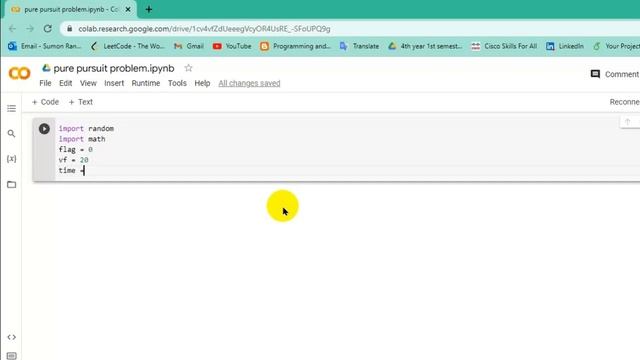
Task: Click the Reconnect button
Action: coord(624,102)
